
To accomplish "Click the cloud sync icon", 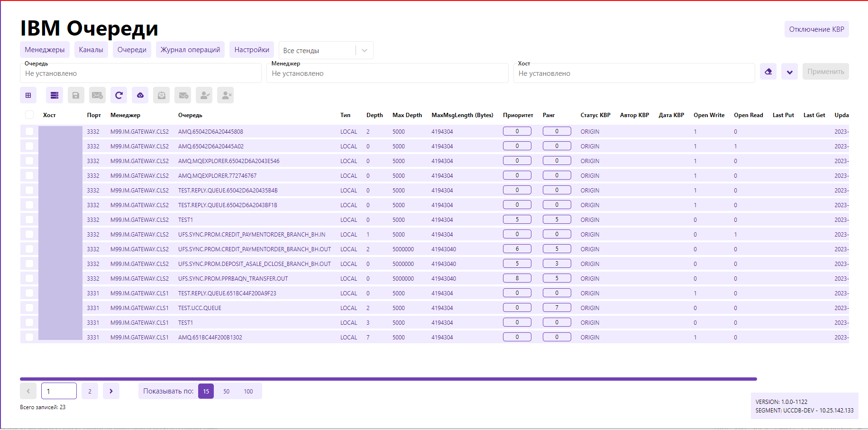I will click(140, 95).
